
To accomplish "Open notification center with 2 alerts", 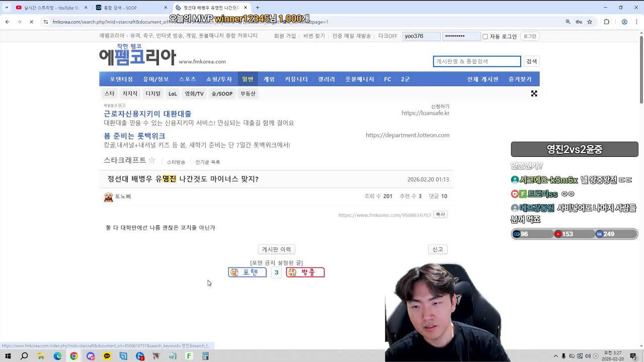I will point(633,356).
